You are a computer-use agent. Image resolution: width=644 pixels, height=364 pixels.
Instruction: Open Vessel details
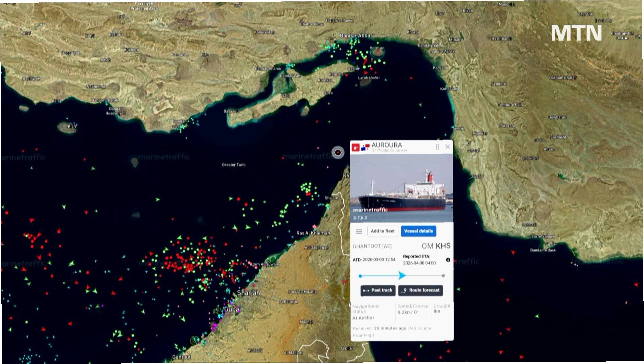pos(418,231)
